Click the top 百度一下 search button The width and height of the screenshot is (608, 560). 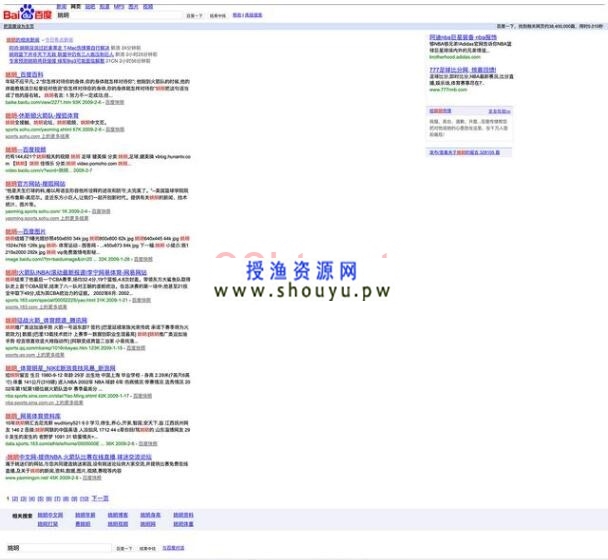click(x=194, y=16)
